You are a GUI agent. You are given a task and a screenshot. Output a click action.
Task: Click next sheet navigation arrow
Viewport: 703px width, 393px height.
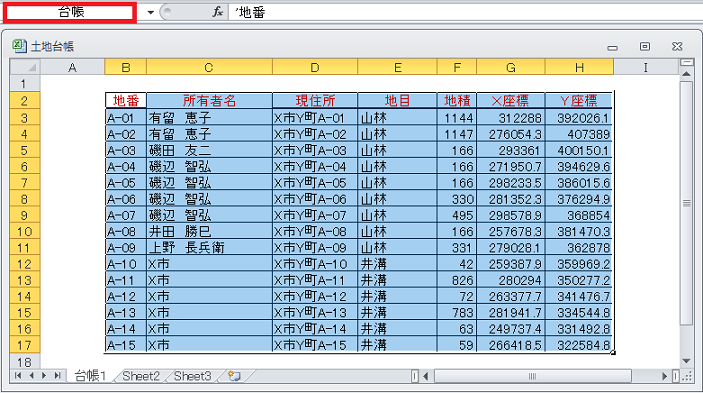44,376
